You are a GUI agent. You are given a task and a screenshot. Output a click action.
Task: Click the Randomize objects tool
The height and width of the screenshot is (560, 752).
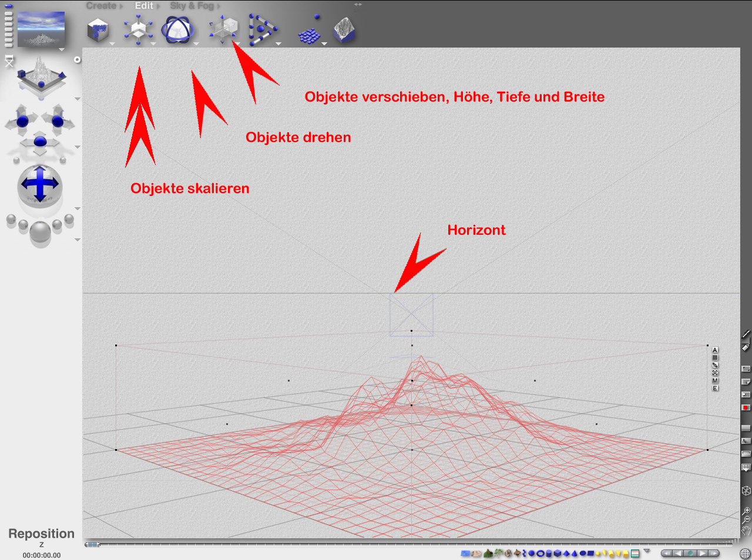click(x=310, y=31)
